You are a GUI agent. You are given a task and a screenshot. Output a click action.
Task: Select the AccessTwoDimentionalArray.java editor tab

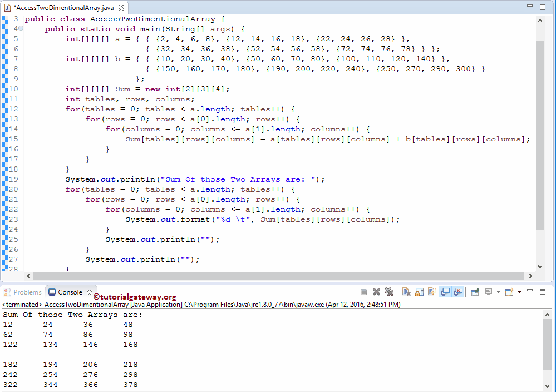tap(61, 8)
